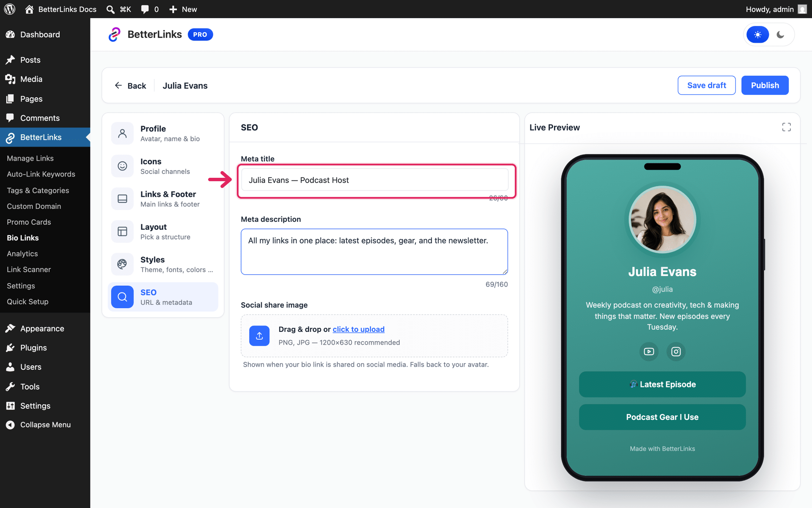Screen dimensions: 812x508
Task: Open the search ⌘K icon
Action: (x=110, y=9)
